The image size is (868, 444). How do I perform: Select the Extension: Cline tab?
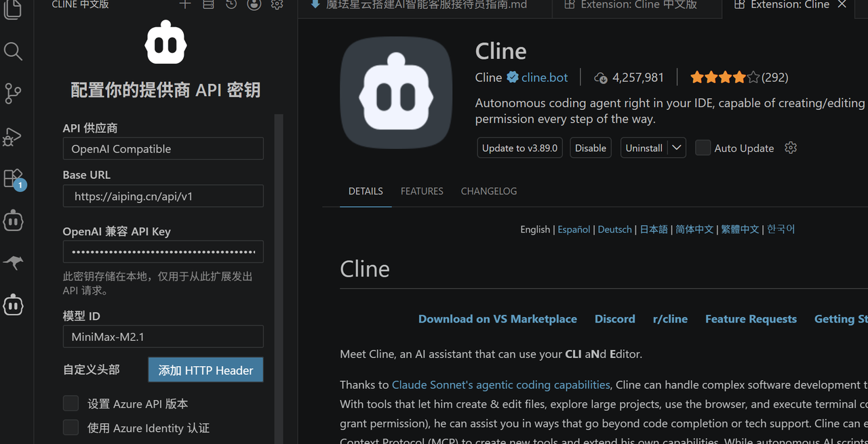tap(789, 7)
